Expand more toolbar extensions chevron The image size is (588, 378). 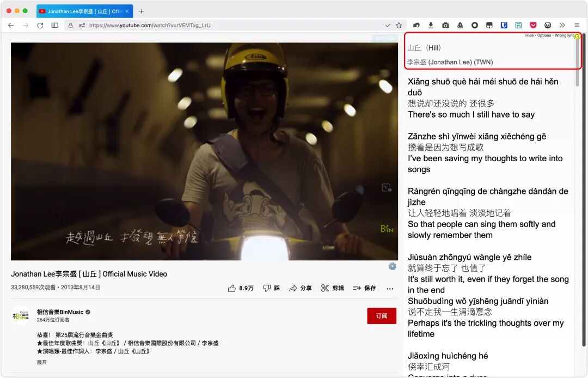tap(562, 25)
